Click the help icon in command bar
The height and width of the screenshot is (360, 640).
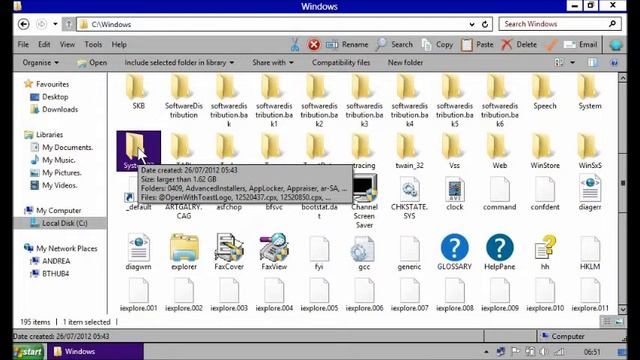pyautogui.click(x=614, y=62)
